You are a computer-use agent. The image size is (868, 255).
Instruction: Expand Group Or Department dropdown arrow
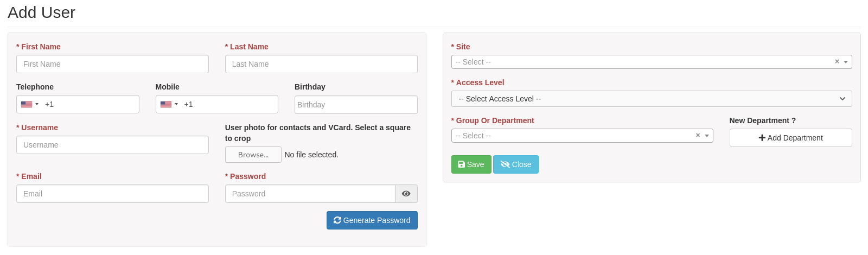click(x=707, y=136)
